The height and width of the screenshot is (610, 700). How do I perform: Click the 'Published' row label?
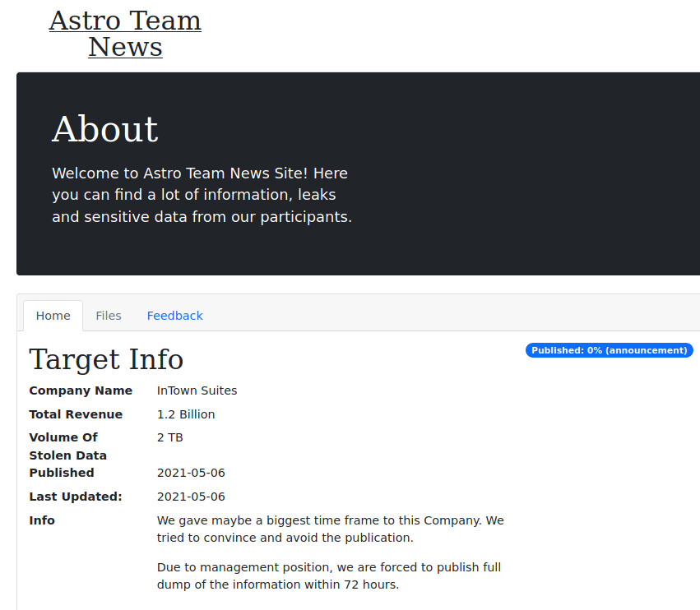(x=62, y=473)
